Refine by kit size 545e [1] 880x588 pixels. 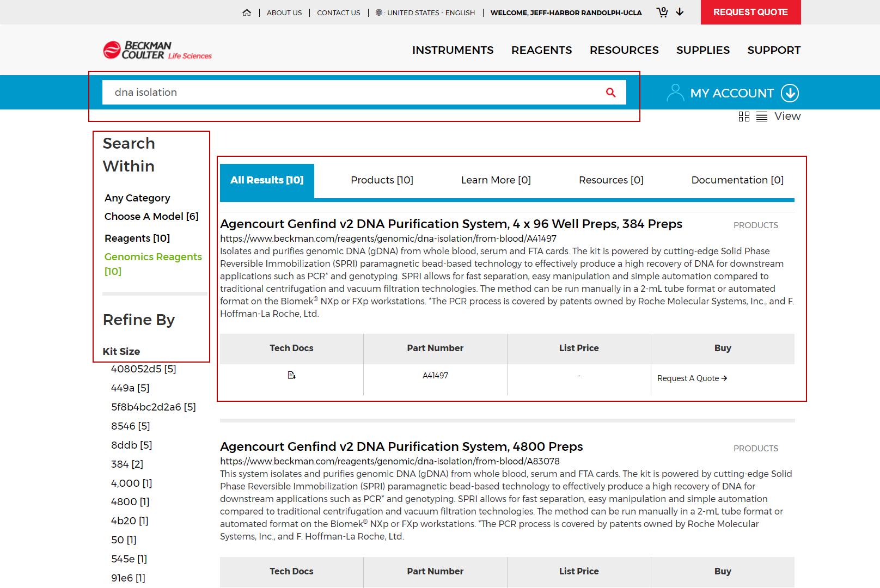129,559
